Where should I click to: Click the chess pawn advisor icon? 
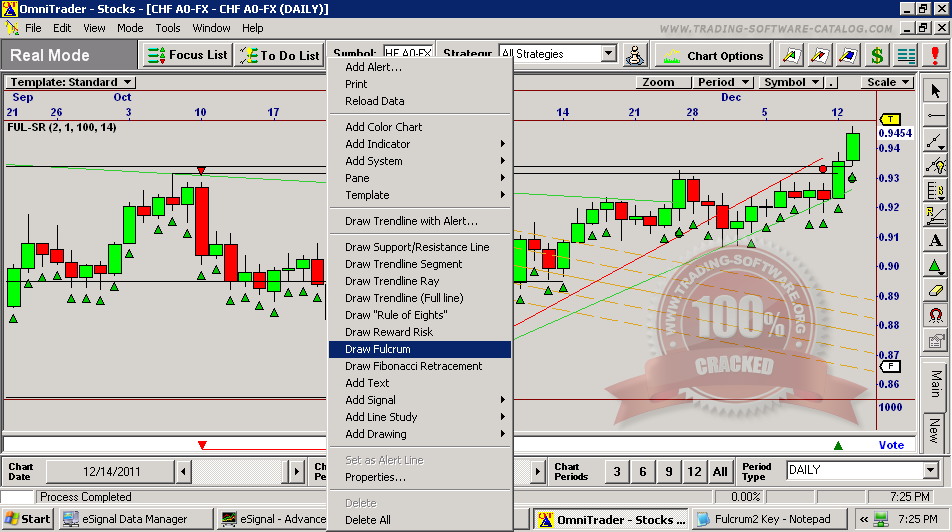(635, 55)
